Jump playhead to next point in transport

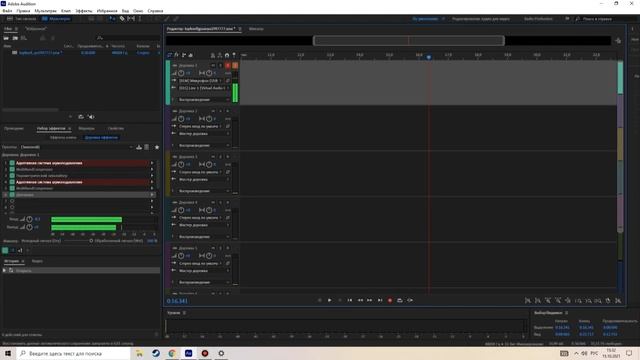point(380,300)
